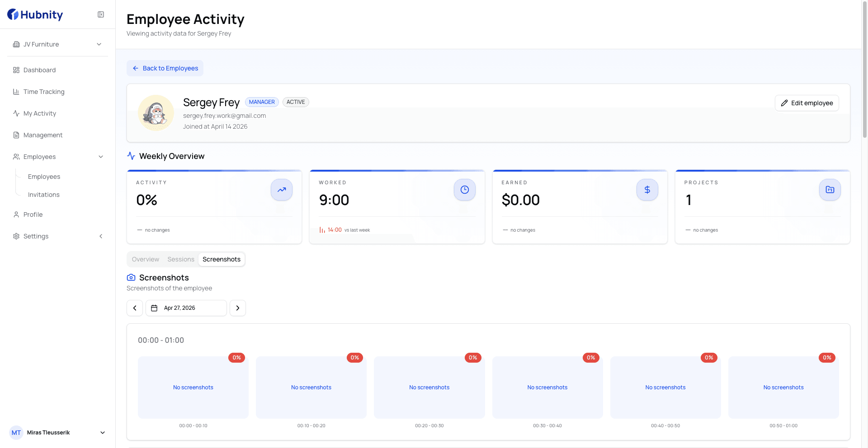Image resolution: width=868 pixels, height=448 pixels.
Task: Click the Edit employee button
Action: (x=807, y=103)
